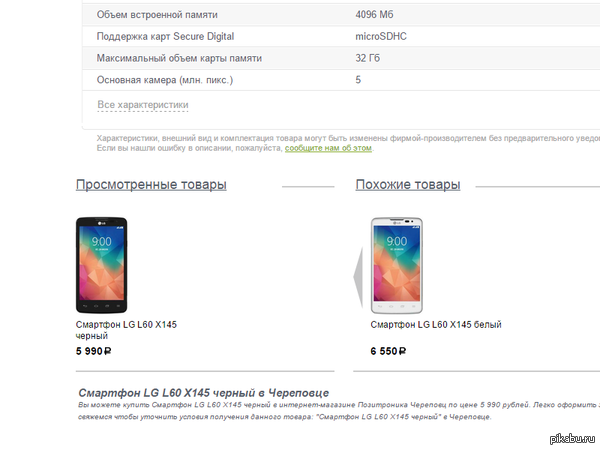600x450 pixels.
Task: Click the "32 Гб" card capacity value
Action: 367,58
